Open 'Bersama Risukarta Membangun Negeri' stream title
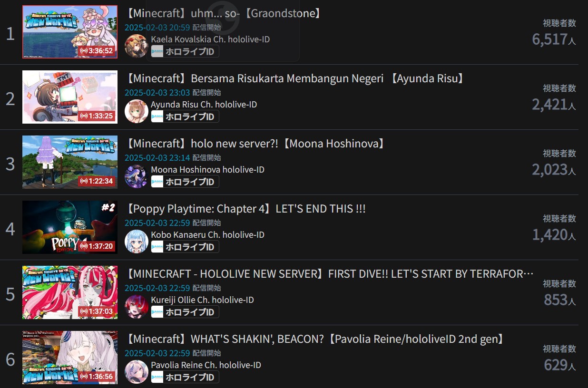Image resolution: width=588 pixels, height=388 pixels. coord(295,78)
